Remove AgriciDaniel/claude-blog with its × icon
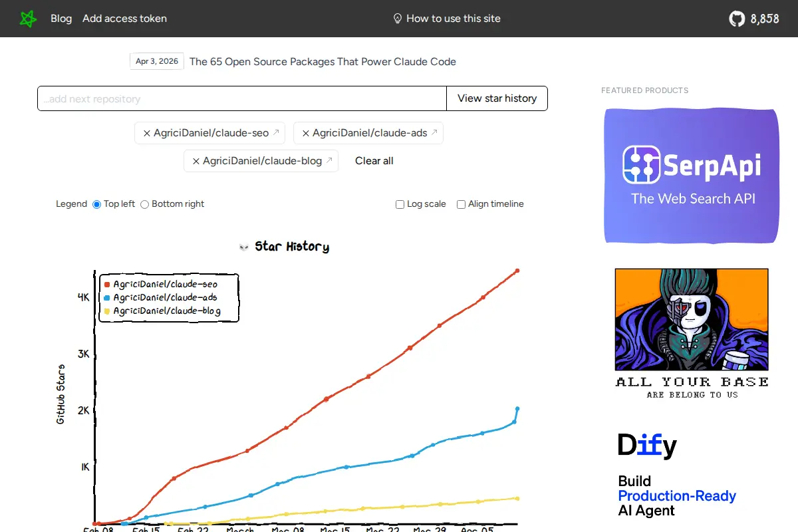The height and width of the screenshot is (532, 798). tap(196, 160)
